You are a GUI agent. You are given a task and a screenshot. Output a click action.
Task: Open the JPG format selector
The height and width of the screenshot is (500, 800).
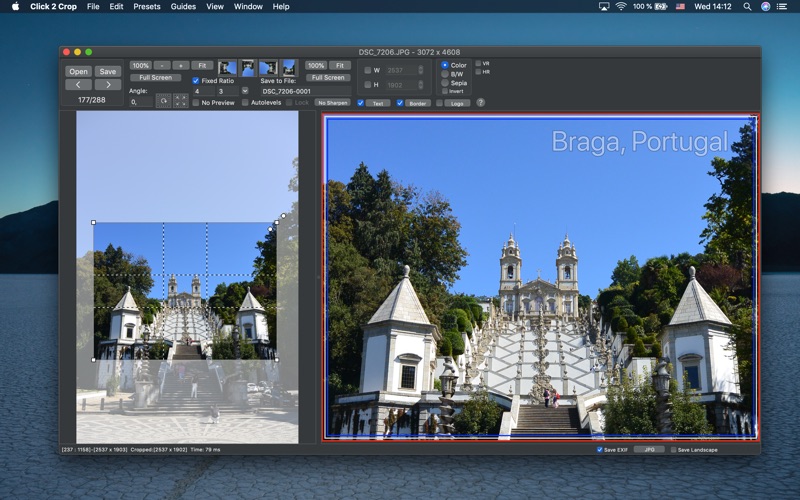point(649,449)
